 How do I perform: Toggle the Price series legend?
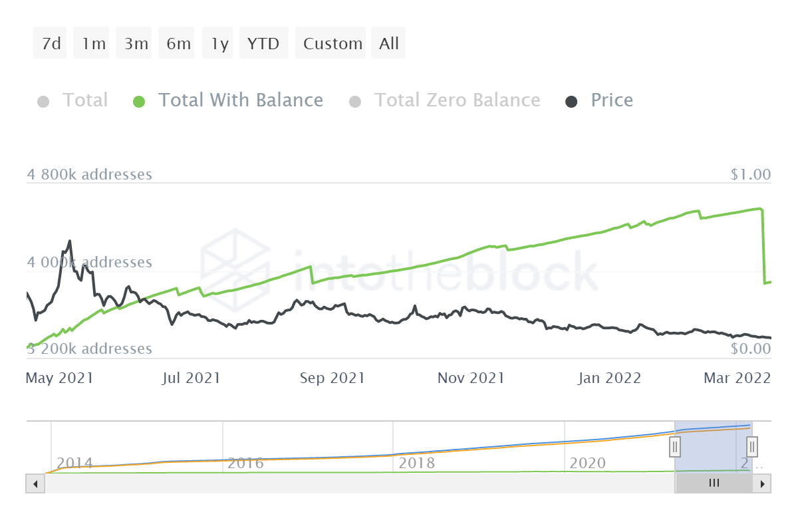tap(612, 100)
